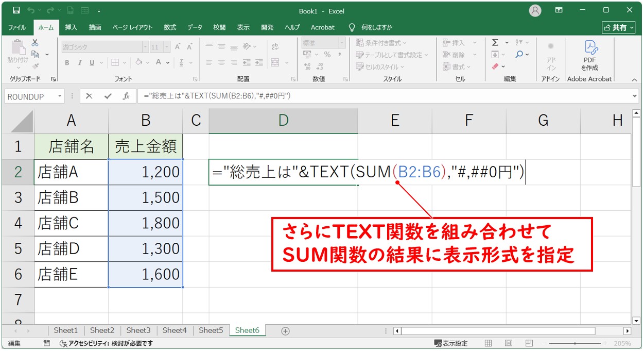Toggle the 折り返して全体を表示 wrap text option

click(275, 46)
